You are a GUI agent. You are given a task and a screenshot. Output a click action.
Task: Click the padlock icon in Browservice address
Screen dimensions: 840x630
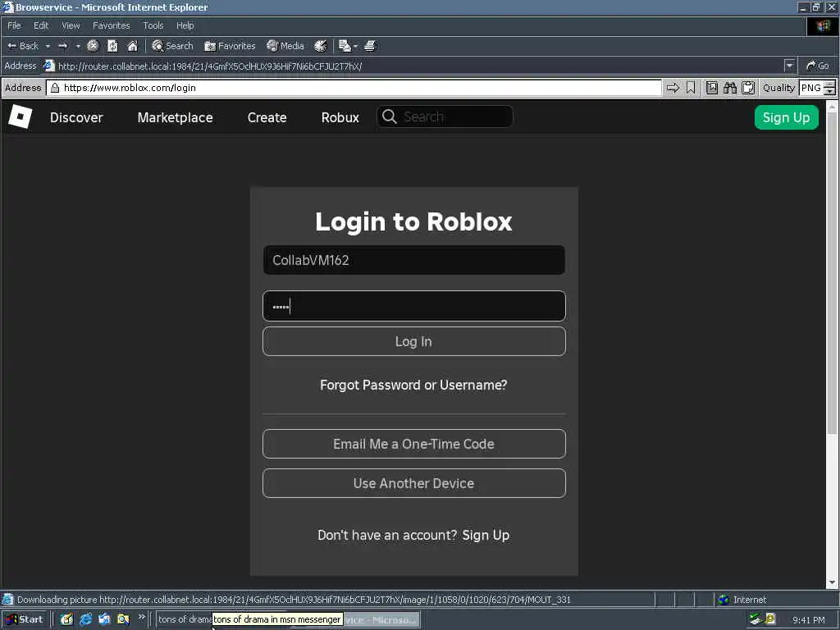[55, 88]
